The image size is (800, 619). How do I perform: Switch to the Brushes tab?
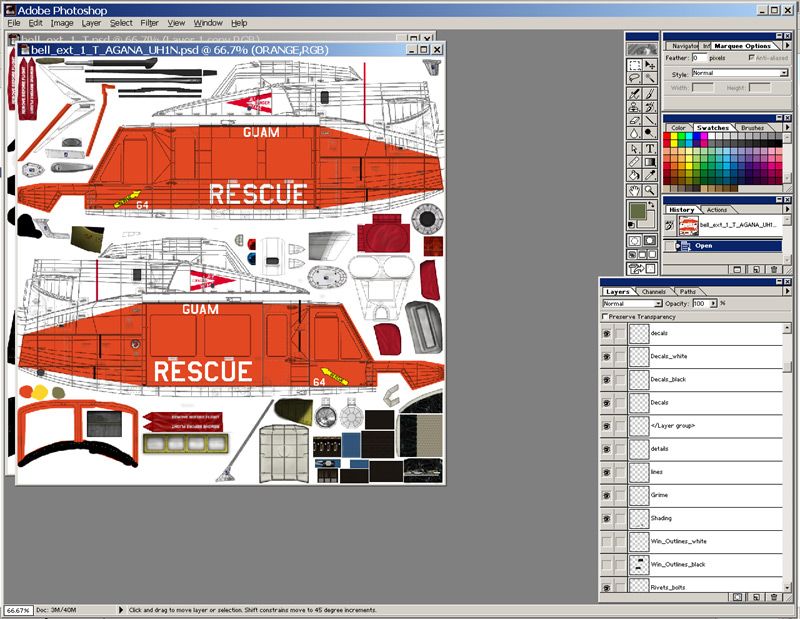point(753,128)
